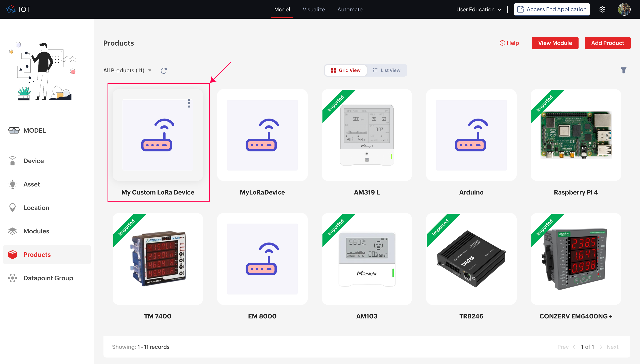The width and height of the screenshot is (640, 364).
Task: Click the Next page chevron
Action: (x=601, y=347)
